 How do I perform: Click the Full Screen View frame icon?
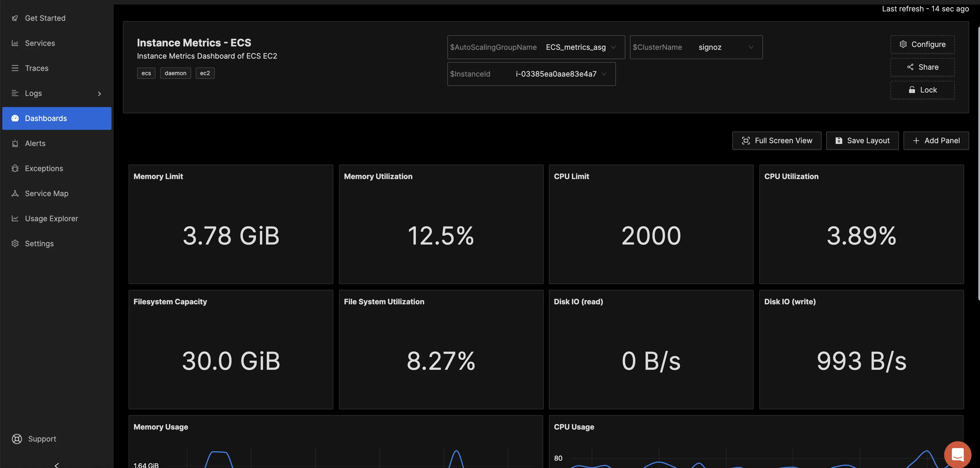746,141
